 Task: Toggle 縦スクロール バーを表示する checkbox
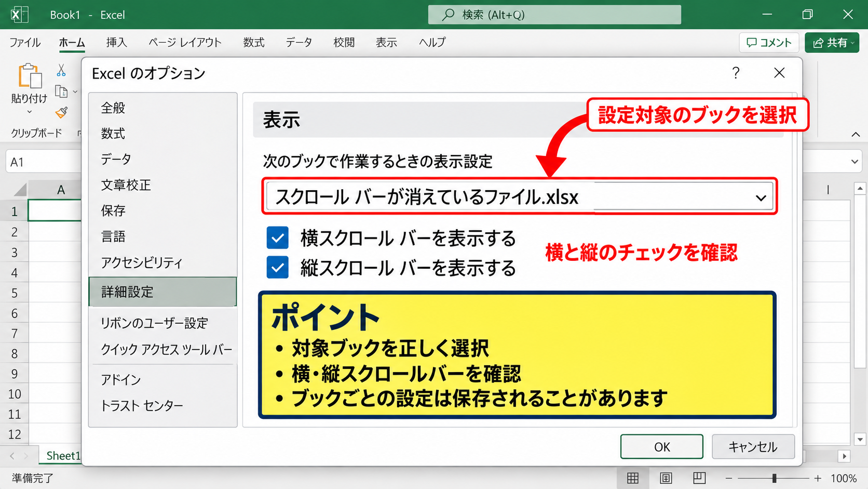coord(278,268)
